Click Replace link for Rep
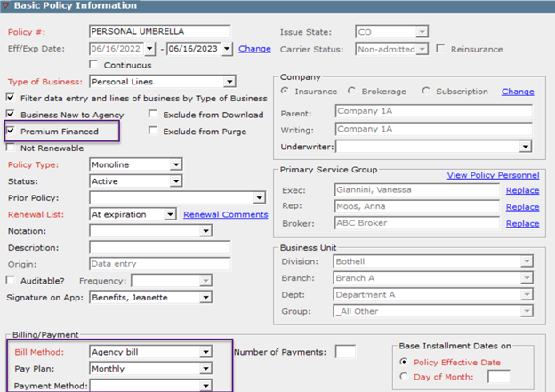The width and height of the screenshot is (555, 392). 522,207
